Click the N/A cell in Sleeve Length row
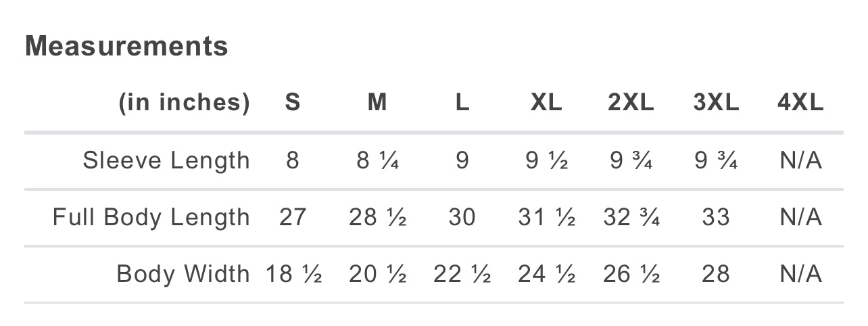The width and height of the screenshot is (868, 326). point(800,161)
